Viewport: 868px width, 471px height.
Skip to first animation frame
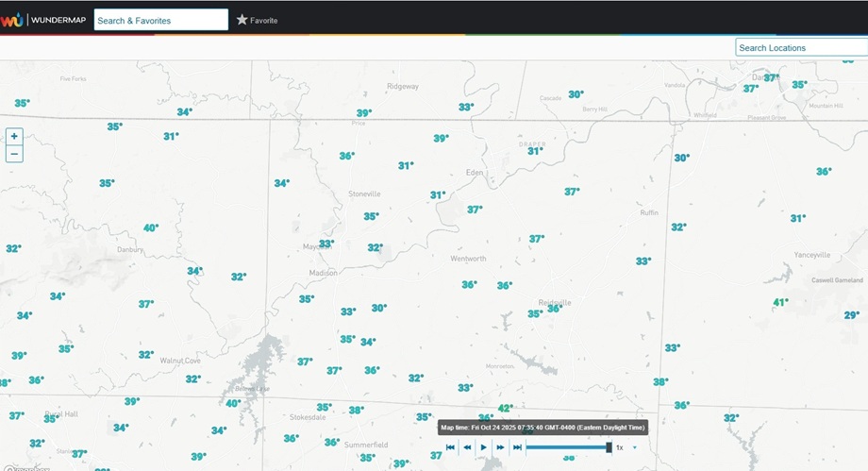pos(451,447)
